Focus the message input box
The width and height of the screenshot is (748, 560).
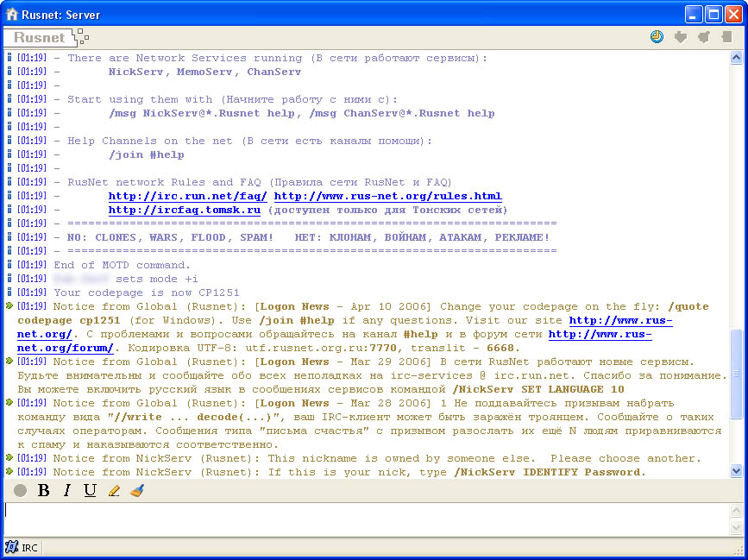pyautogui.click(x=367, y=519)
